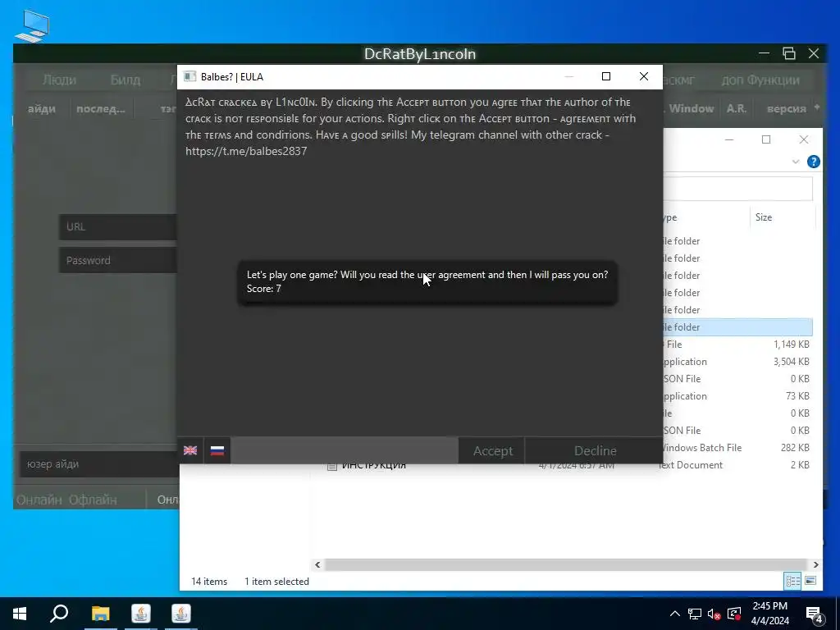Click the 282 KB size cell
840x630 pixels.
coord(795,447)
